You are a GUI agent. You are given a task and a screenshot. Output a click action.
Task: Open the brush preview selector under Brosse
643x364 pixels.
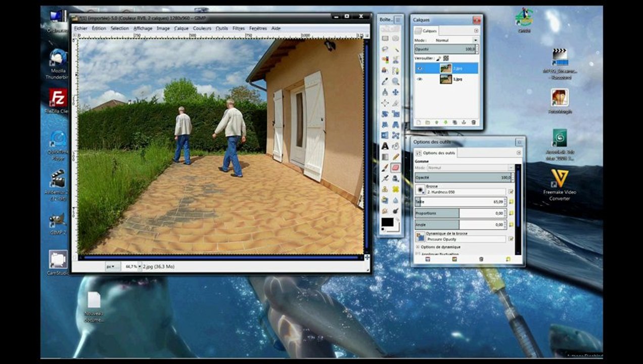(x=420, y=190)
